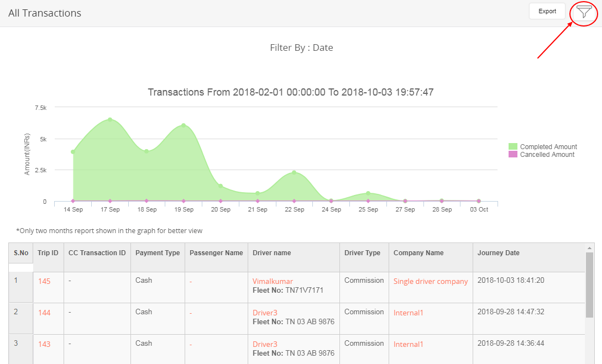The height and width of the screenshot is (364, 602).
Task: Click the journey date 2018-09-28 14:47:32
Action: [x=511, y=312]
